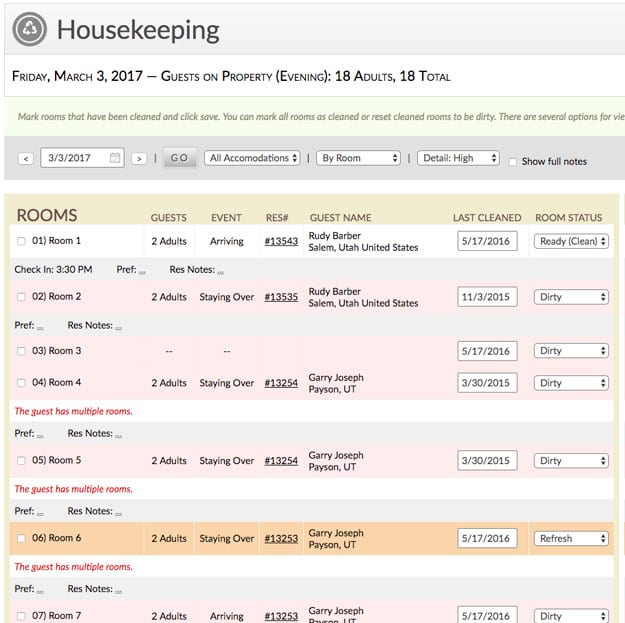Edit Room 6 last cleaned date 5/17/2016

487,538
